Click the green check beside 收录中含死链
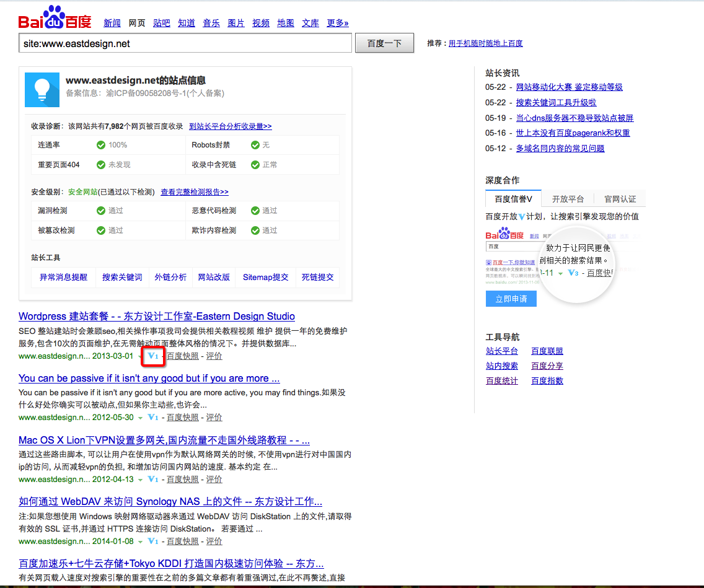 (255, 165)
